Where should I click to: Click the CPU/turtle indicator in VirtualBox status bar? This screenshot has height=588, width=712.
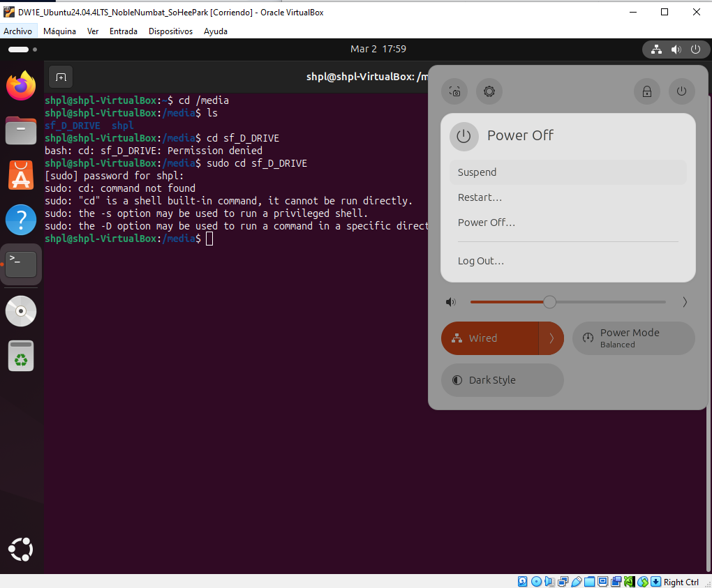[630, 581]
